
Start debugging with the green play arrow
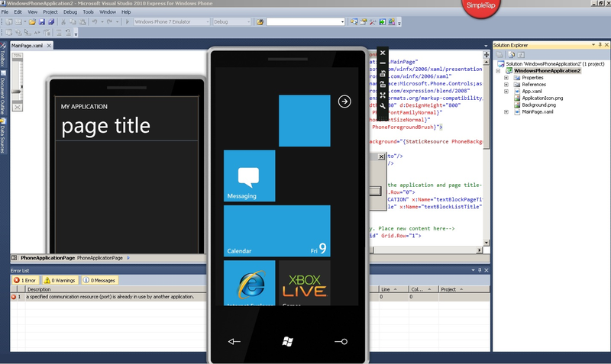(x=127, y=22)
